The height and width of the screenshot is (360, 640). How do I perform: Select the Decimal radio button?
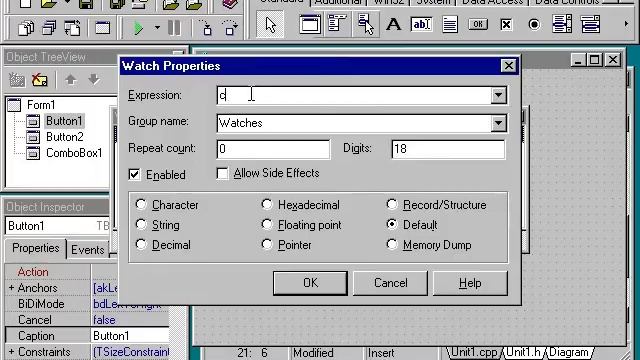tap(141, 244)
